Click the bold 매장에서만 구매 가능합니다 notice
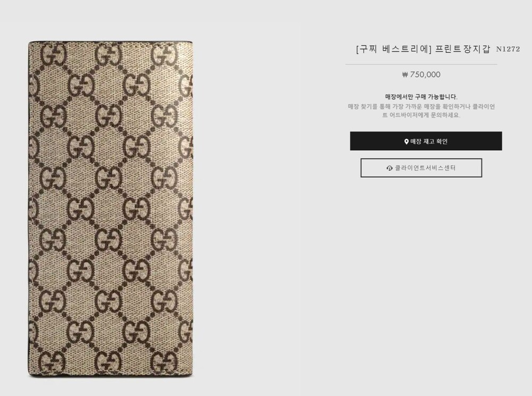 421,97
